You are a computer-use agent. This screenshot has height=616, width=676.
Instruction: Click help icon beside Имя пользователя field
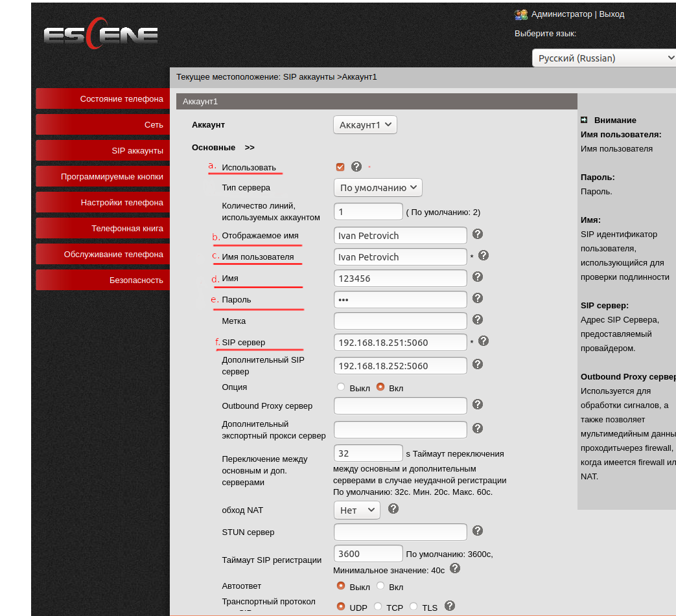(484, 255)
